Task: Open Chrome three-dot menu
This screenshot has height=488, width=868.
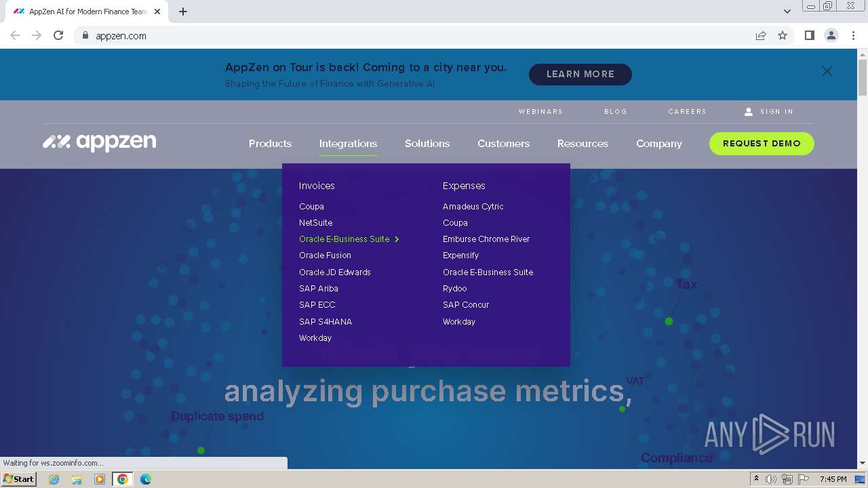Action: [x=854, y=35]
